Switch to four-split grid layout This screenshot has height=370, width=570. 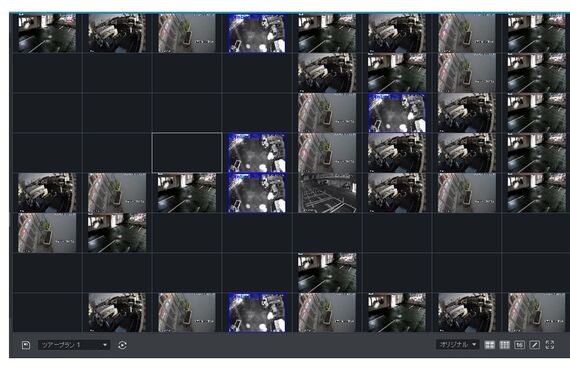point(490,345)
